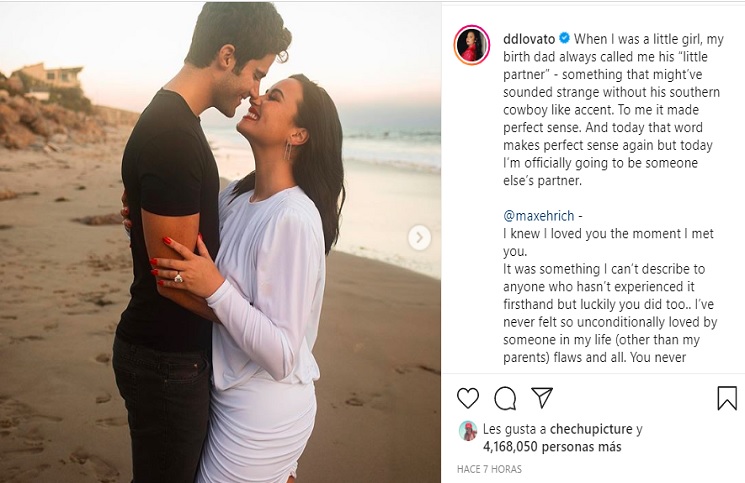Click chechupicture's small avatar beside the likes
Viewport: 745px width, 483px height.
468,431
